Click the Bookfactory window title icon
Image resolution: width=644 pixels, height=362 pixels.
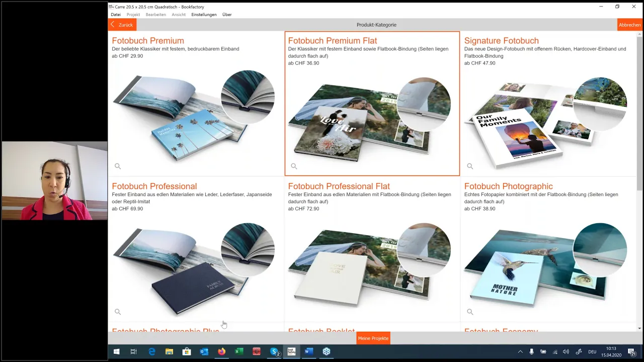click(x=111, y=7)
